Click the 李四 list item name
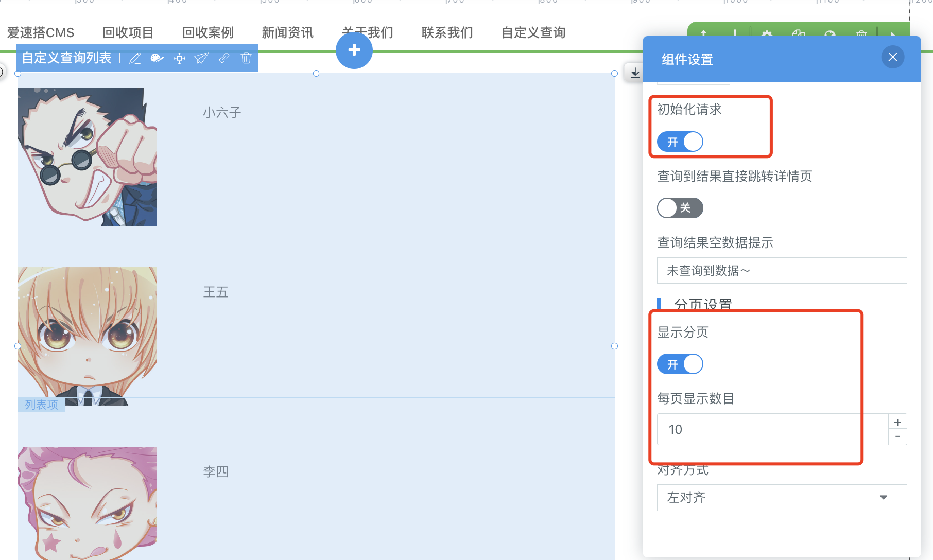 pyautogui.click(x=216, y=471)
